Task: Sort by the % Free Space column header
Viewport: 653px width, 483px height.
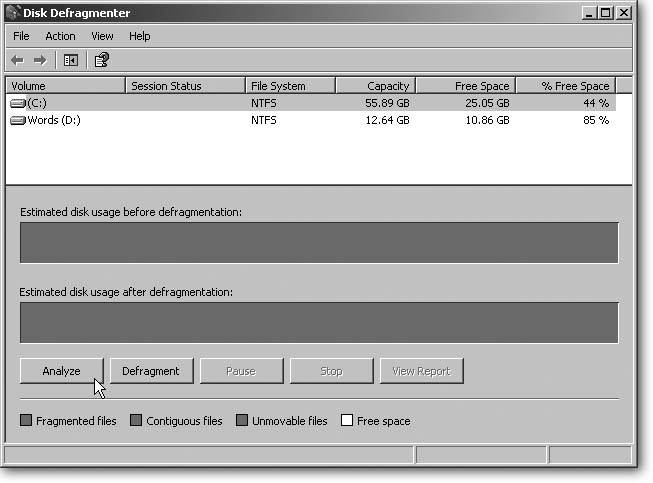Action: (566, 86)
